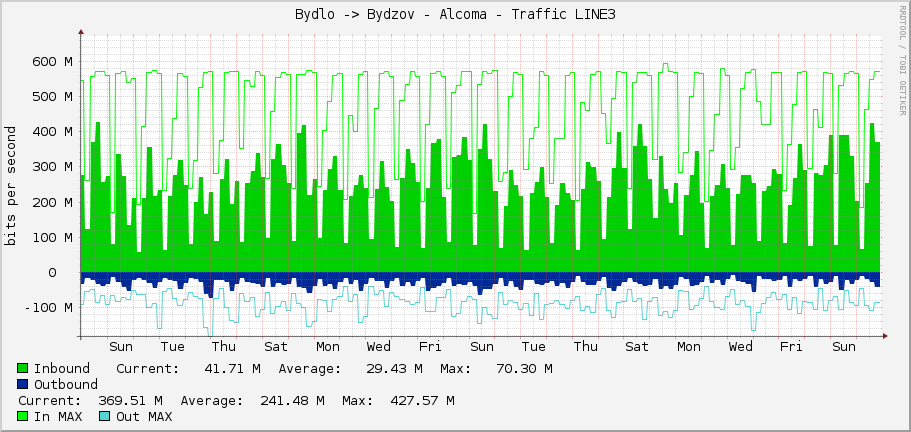The image size is (911, 432).
Task: Click the outbound average value 241.48 M
Action: 292,401
